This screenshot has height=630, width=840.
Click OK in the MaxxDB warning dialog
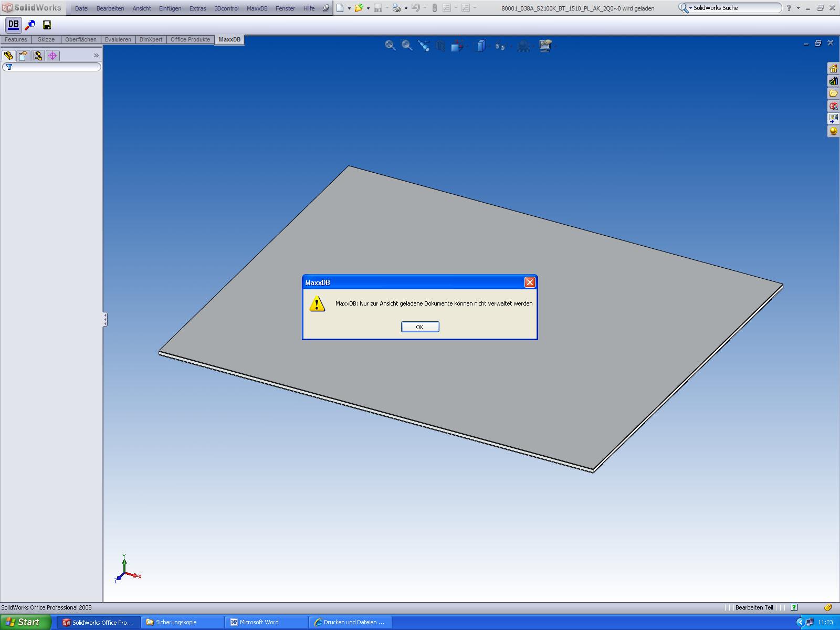pyautogui.click(x=420, y=327)
